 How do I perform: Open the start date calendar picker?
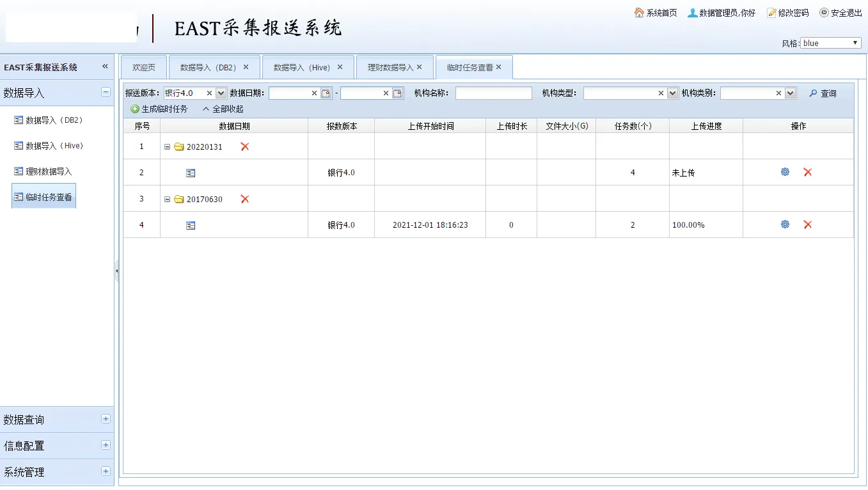tap(326, 93)
